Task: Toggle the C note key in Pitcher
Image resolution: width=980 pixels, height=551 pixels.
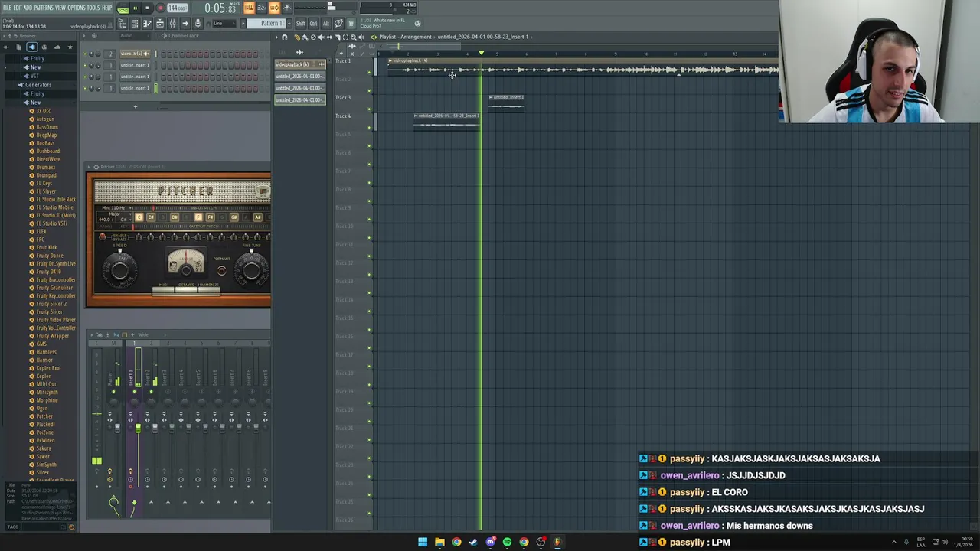Action: (x=139, y=217)
